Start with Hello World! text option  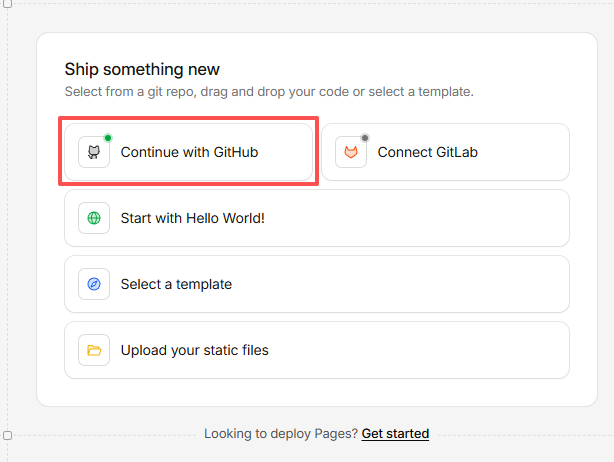pyautogui.click(x=193, y=218)
